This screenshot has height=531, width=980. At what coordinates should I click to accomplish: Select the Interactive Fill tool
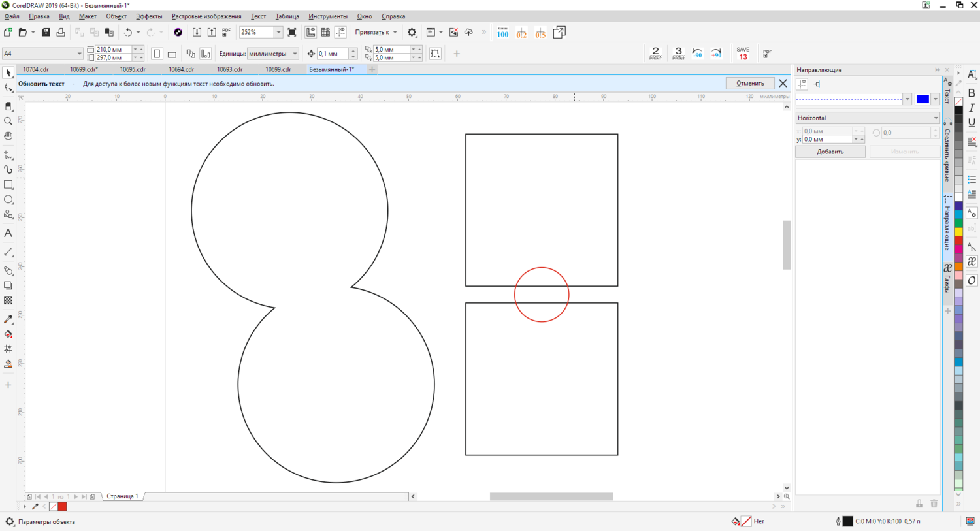tap(8, 334)
